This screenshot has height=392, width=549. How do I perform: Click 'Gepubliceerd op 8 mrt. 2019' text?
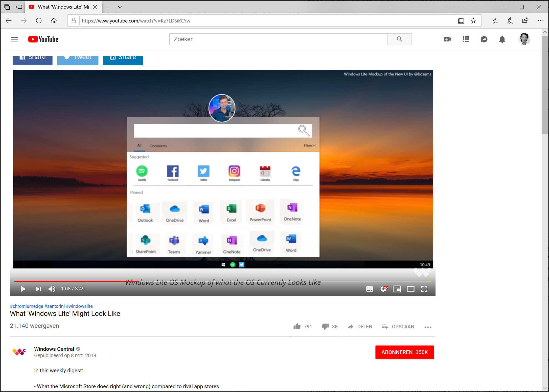[x=65, y=355]
